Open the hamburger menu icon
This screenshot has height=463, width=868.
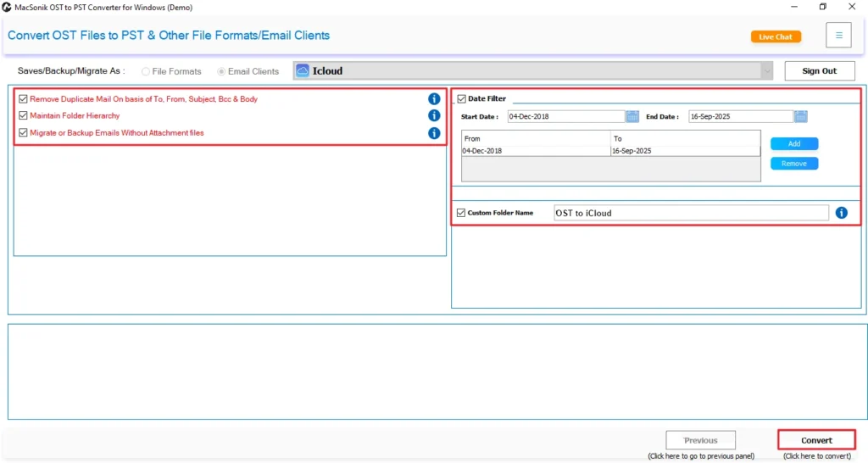coord(838,36)
